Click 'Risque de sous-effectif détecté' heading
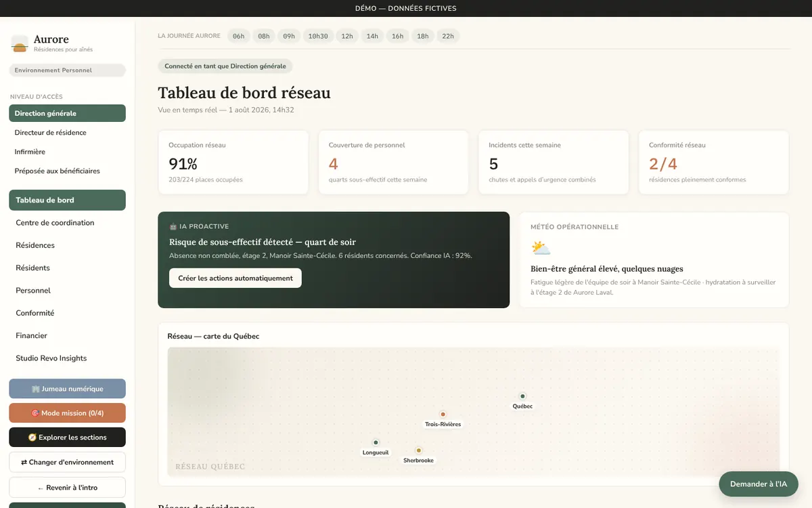 tap(263, 242)
